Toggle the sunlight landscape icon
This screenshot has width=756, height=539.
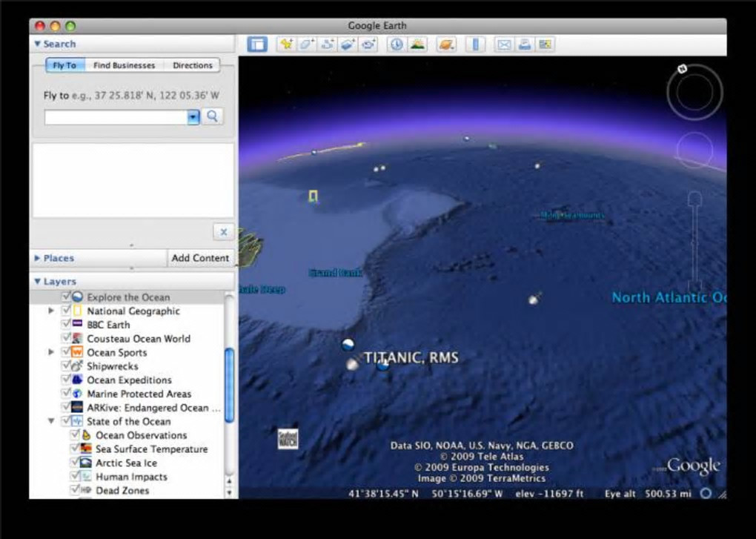pos(417,44)
